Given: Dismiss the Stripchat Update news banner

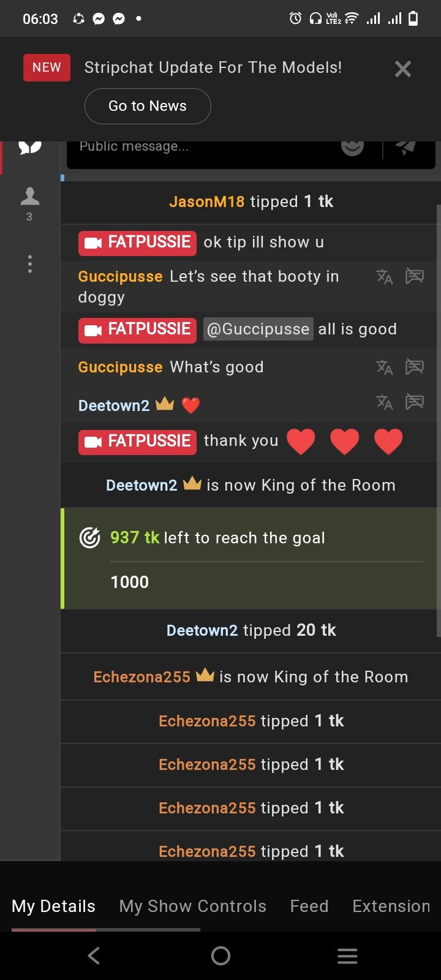Looking at the screenshot, I should (x=403, y=69).
